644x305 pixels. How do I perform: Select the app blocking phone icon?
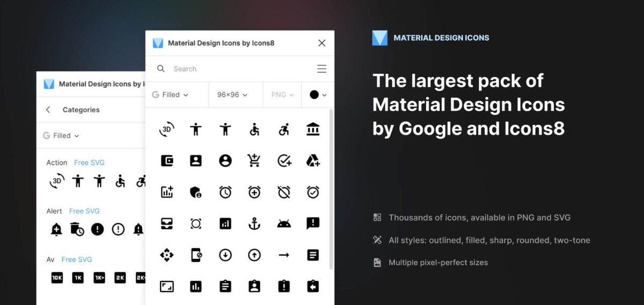tap(196, 255)
